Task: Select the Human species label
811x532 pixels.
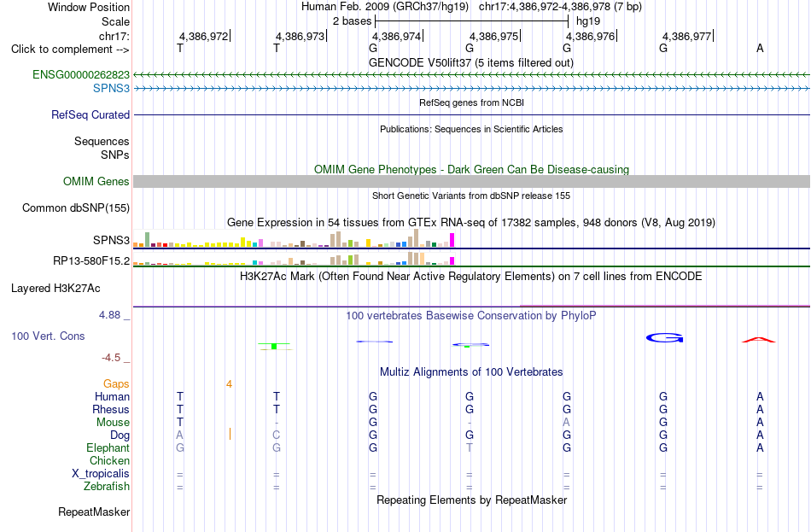Action: 112,396
